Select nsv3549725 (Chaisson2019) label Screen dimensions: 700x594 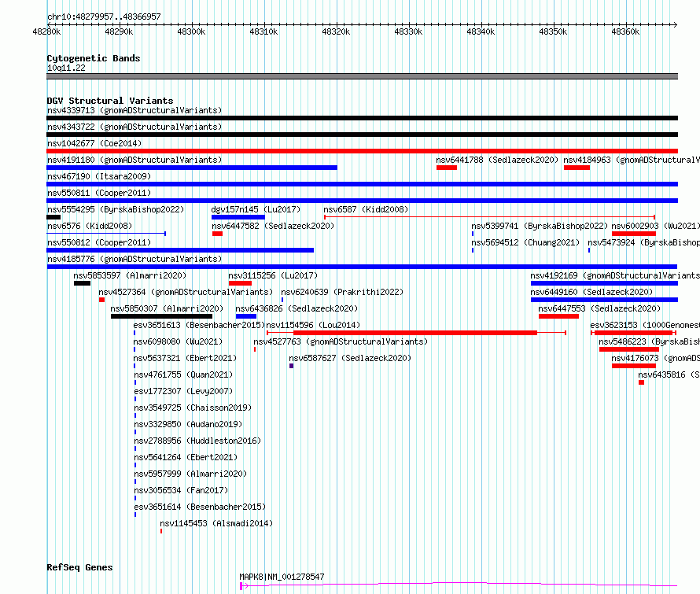pos(193,408)
